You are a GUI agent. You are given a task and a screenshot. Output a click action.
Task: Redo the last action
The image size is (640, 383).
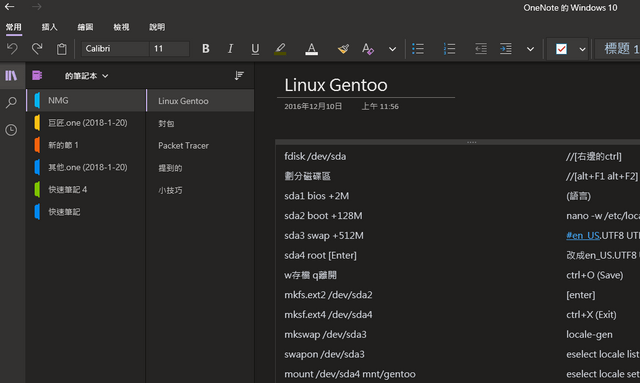point(37,49)
